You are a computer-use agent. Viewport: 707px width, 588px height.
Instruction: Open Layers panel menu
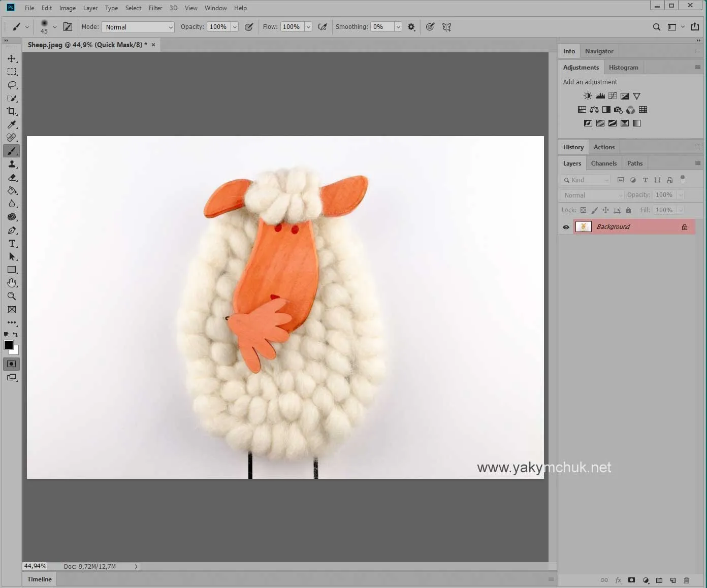coord(698,163)
